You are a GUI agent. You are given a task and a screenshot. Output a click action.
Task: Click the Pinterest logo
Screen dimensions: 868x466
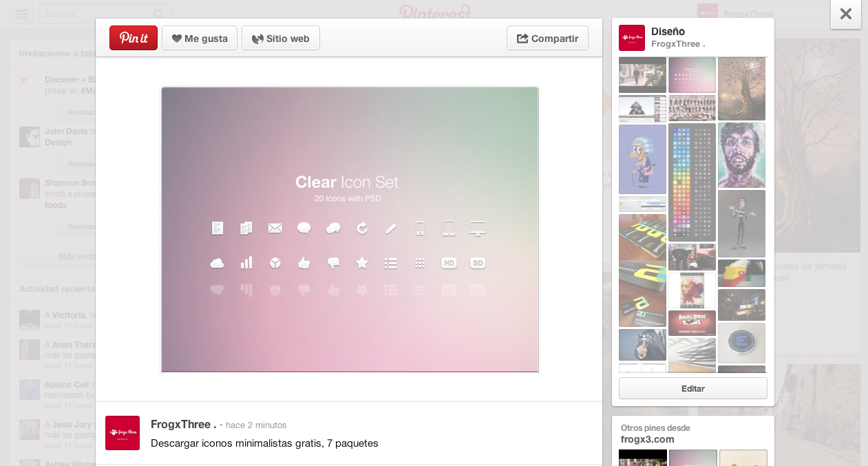coord(435,12)
